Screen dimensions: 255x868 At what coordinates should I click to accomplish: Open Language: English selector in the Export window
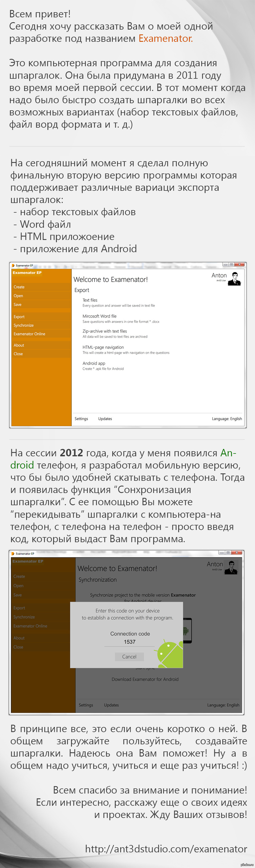[227, 419]
